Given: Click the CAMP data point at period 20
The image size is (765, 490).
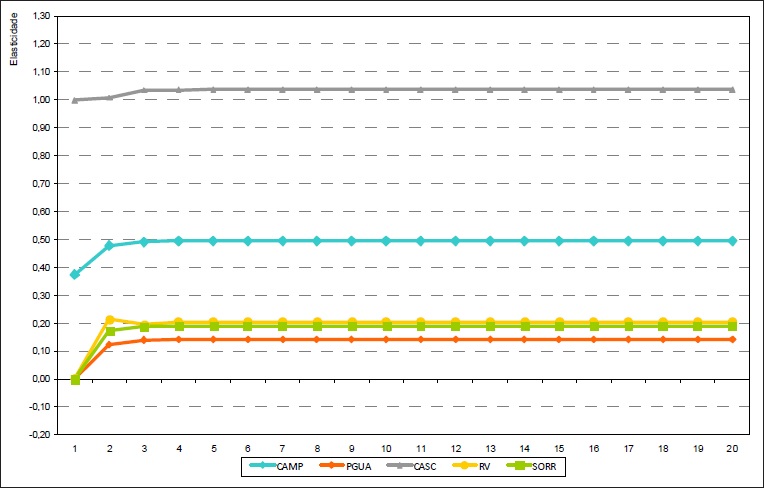Looking at the screenshot, I should click(732, 241).
